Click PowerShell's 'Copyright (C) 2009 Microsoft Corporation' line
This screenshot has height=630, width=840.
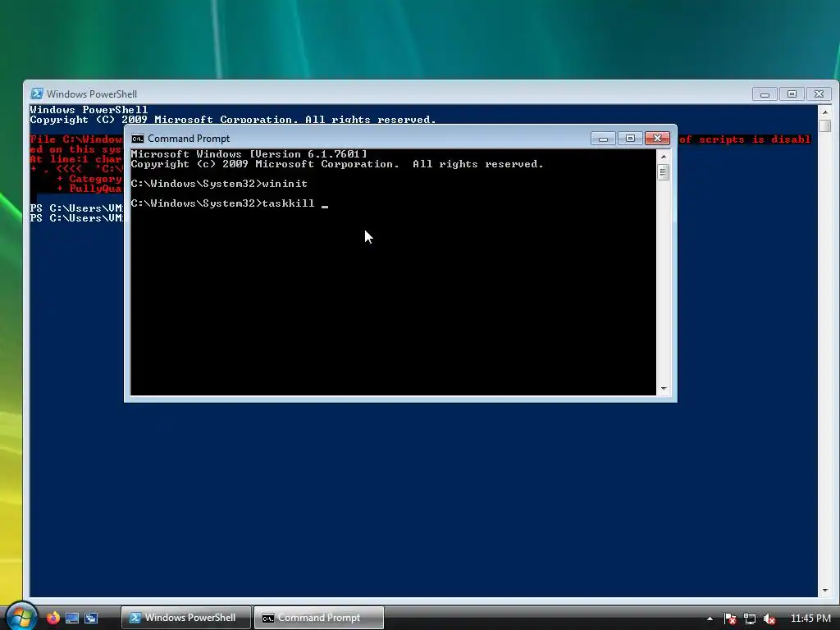[x=233, y=120]
